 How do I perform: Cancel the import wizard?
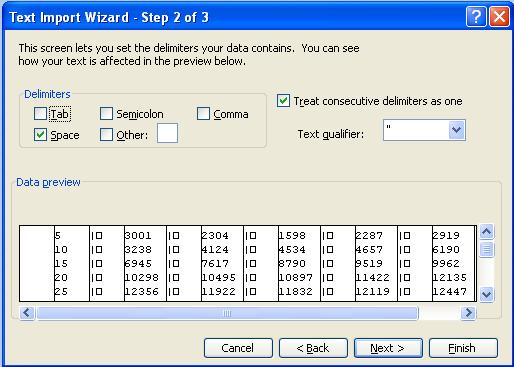238,348
